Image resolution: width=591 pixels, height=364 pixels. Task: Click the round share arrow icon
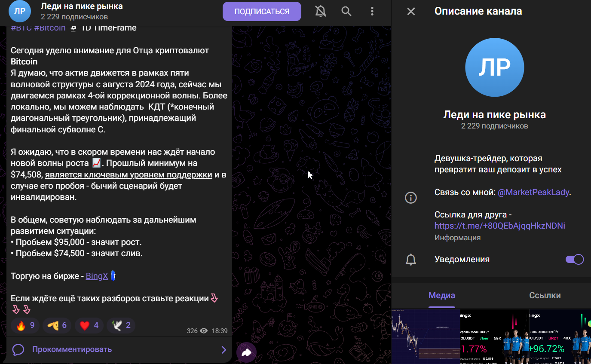[x=247, y=352]
